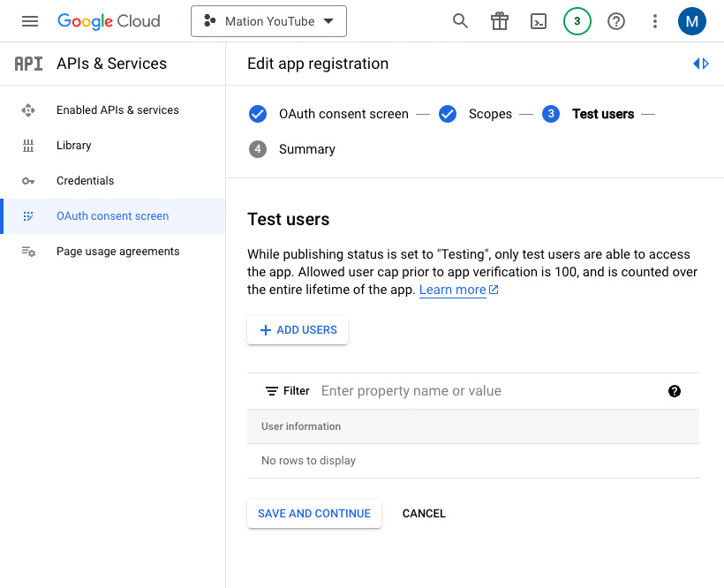Select OAuth consent screen sidebar item
The width and height of the screenshot is (724, 588).
pyautogui.click(x=113, y=216)
